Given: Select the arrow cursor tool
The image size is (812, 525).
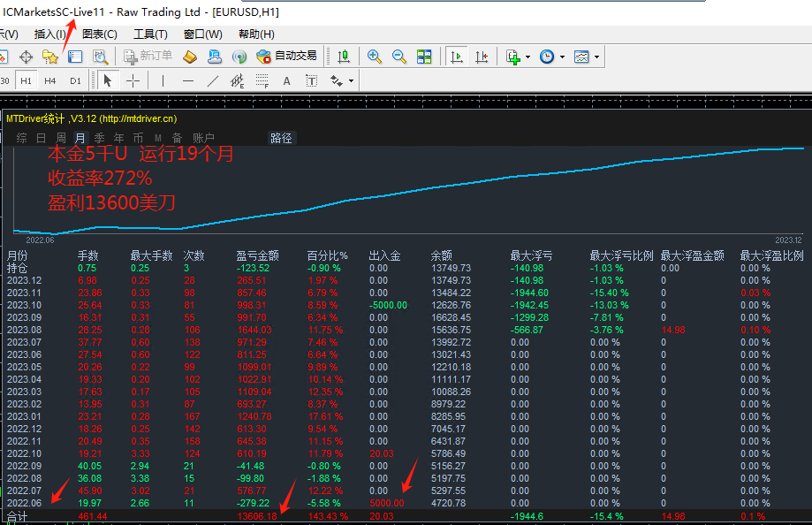Looking at the screenshot, I should pyautogui.click(x=108, y=80).
